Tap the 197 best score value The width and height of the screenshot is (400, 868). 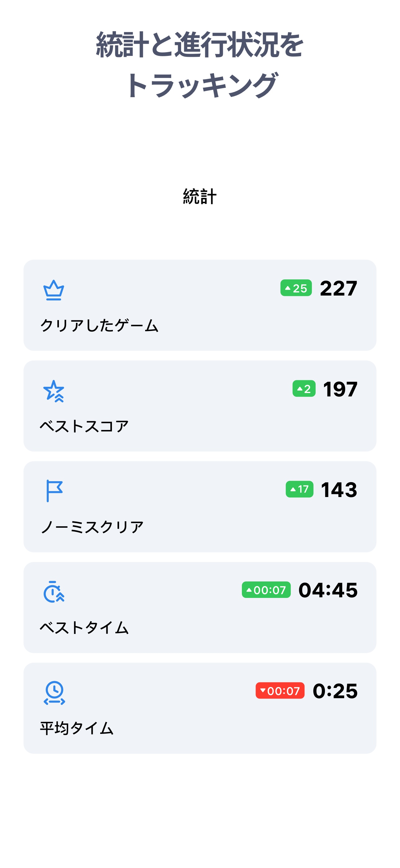coord(340,389)
